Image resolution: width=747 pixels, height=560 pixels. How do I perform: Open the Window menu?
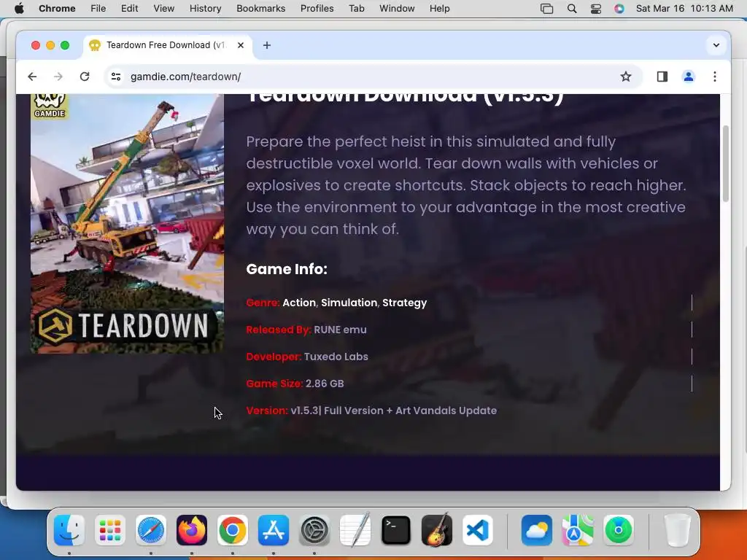[397, 9]
